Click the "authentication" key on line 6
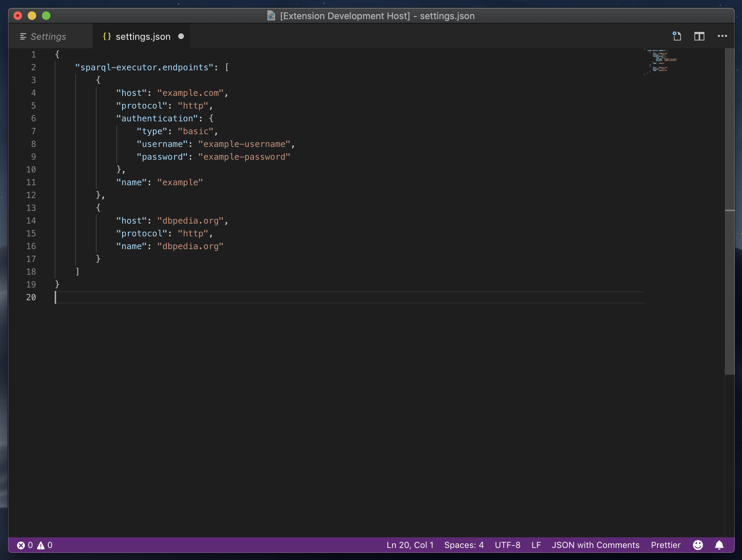 click(x=157, y=119)
